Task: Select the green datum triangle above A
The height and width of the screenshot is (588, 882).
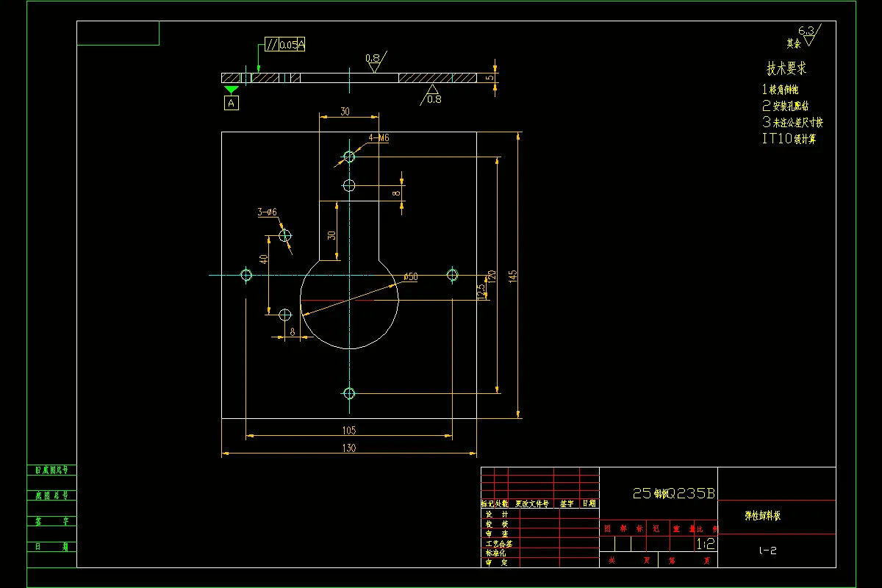Action: [x=232, y=90]
